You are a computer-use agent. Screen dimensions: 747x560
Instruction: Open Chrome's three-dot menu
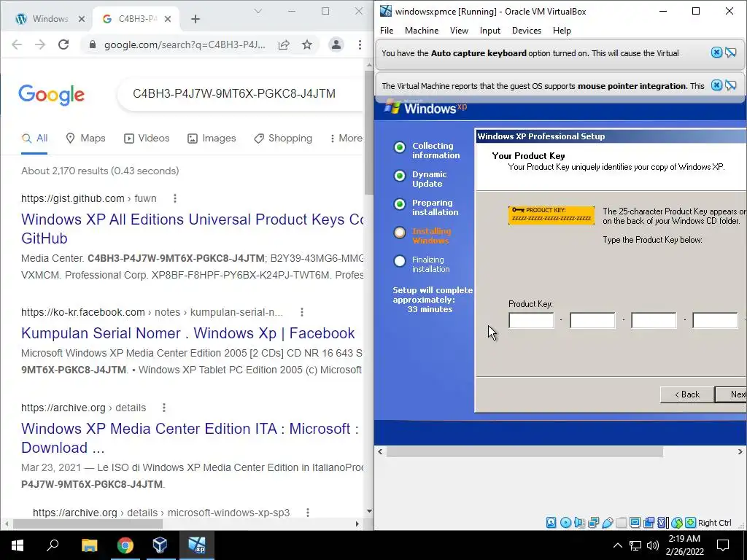tap(360, 44)
